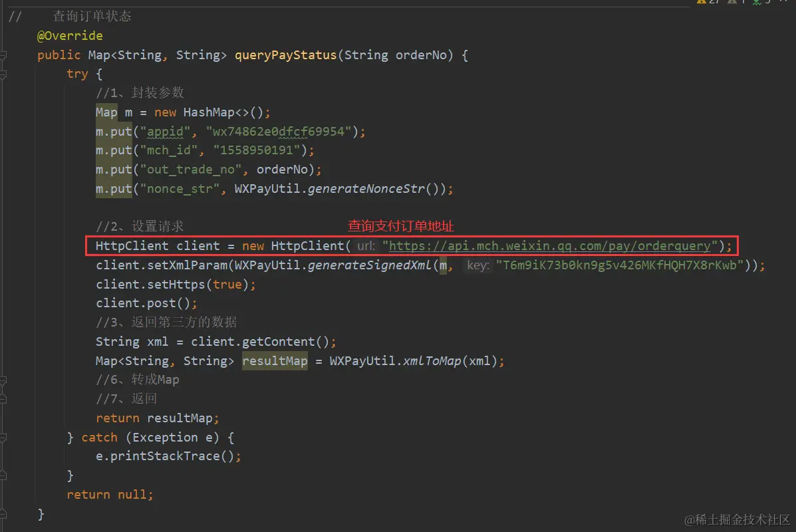Collapse the queryPayStatus method using its gutter fold marker
The width and height of the screenshot is (796, 532).
click(x=3, y=55)
